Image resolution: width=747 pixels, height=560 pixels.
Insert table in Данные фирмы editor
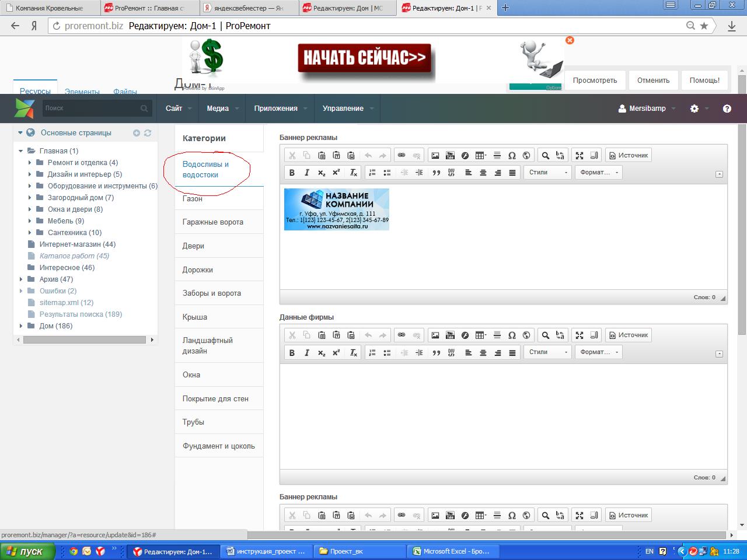480,335
